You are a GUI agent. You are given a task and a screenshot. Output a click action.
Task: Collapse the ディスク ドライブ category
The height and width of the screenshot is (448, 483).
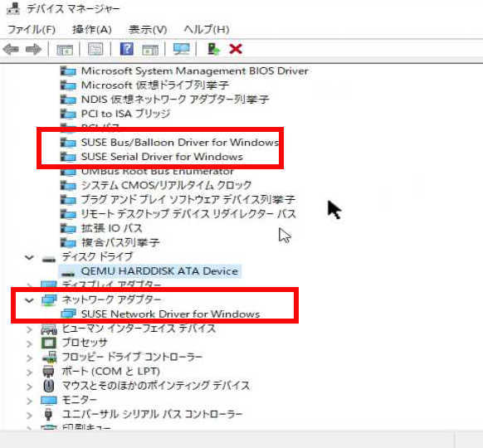pos(29,257)
